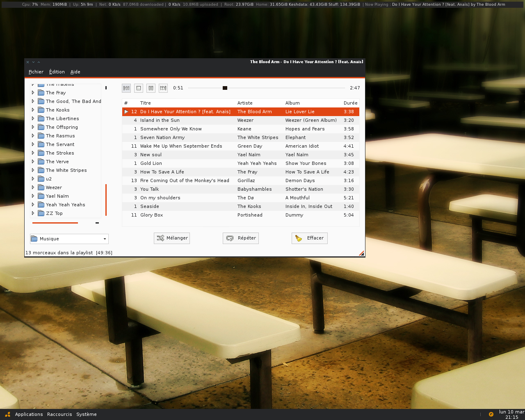Select the Yael Naïm folder icon
This screenshot has width=525, height=420.
pyautogui.click(x=41, y=196)
